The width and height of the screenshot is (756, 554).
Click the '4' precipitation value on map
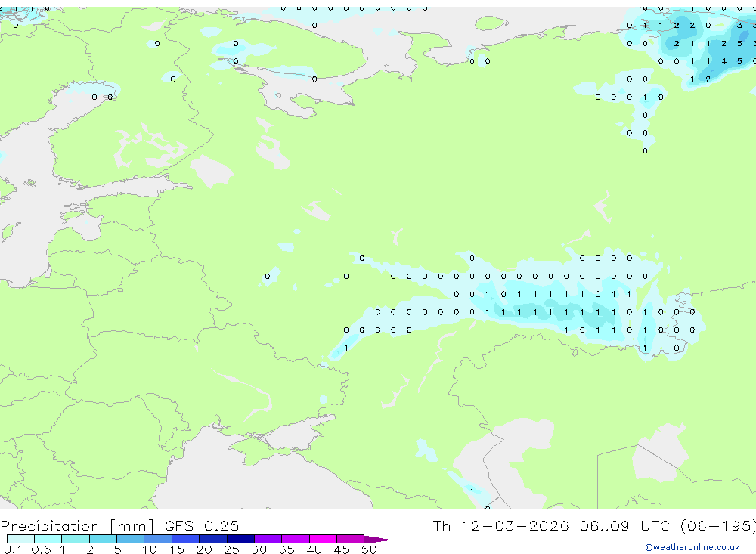723,61
